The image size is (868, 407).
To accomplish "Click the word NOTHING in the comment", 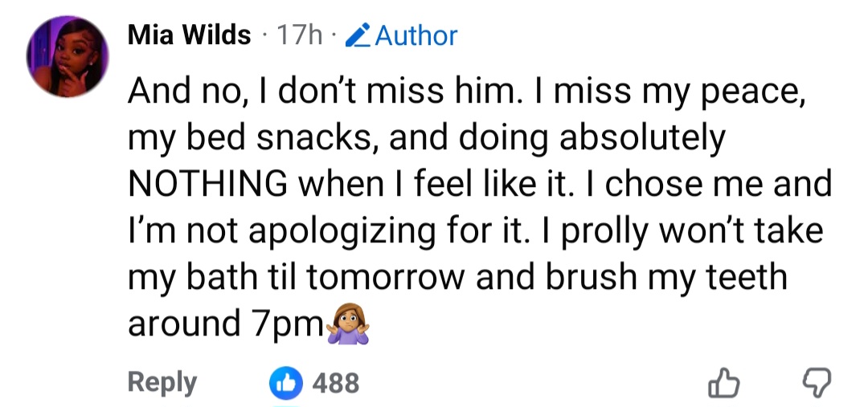I will (209, 184).
